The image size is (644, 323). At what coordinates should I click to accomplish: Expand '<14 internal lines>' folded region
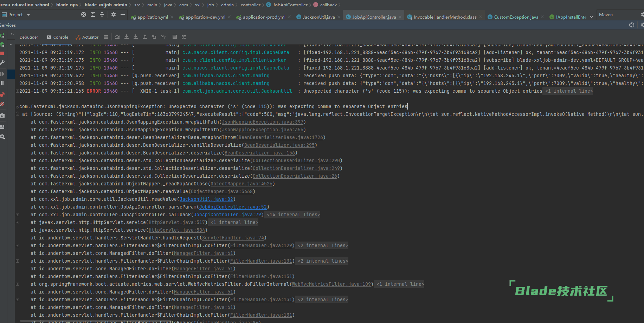(x=294, y=215)
